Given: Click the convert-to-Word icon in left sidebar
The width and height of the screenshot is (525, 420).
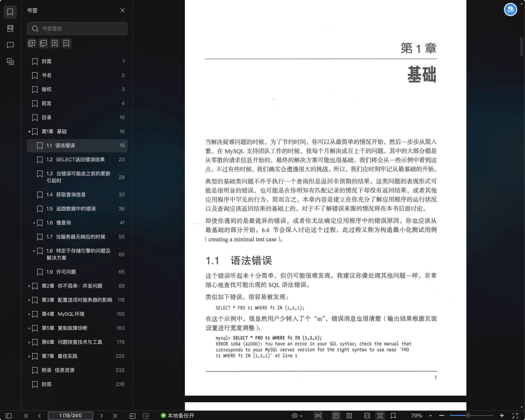Looking at the screenshot, I should point(10,61).
